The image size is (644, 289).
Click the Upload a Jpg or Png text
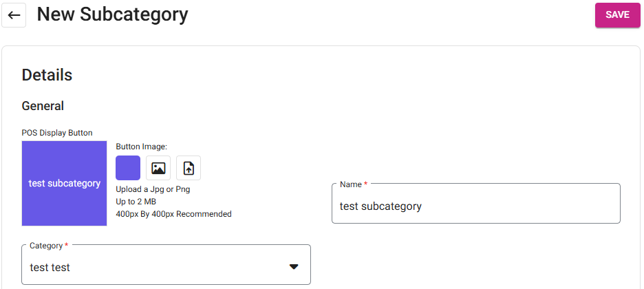click(153, 189)
